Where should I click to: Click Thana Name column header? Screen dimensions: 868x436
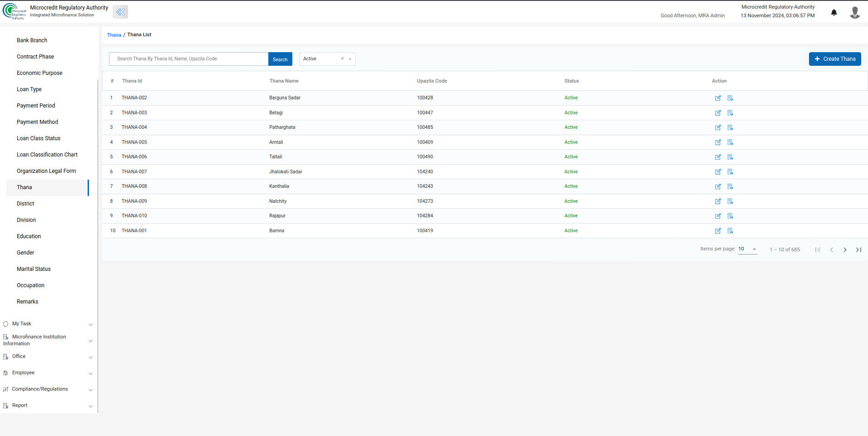point(284,81)
